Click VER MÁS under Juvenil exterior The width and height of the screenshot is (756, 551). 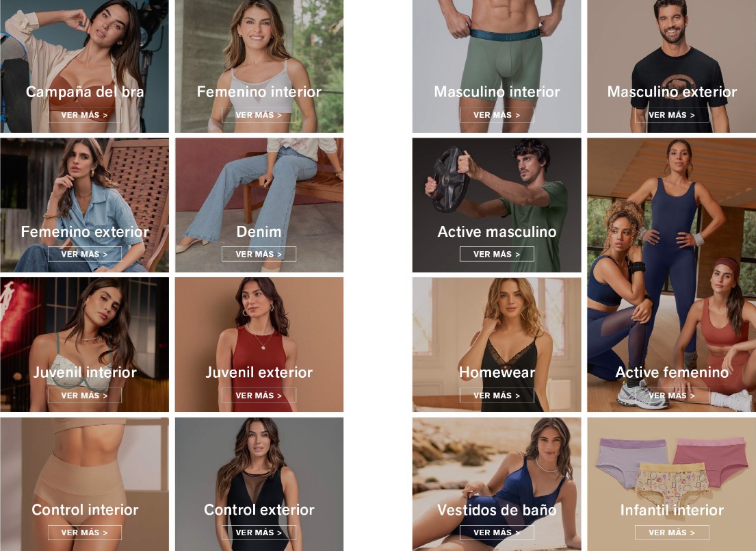click(x=259, y=395)
